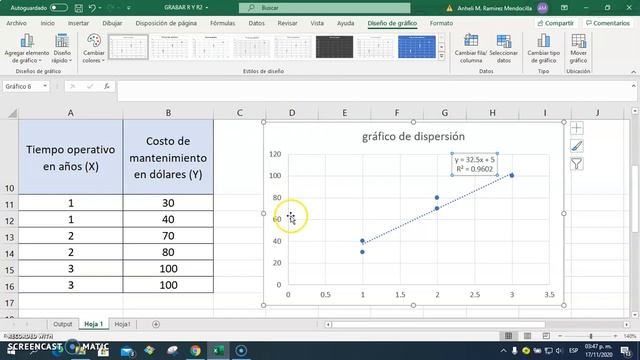Open the Dibujar tab

[112, 23]
